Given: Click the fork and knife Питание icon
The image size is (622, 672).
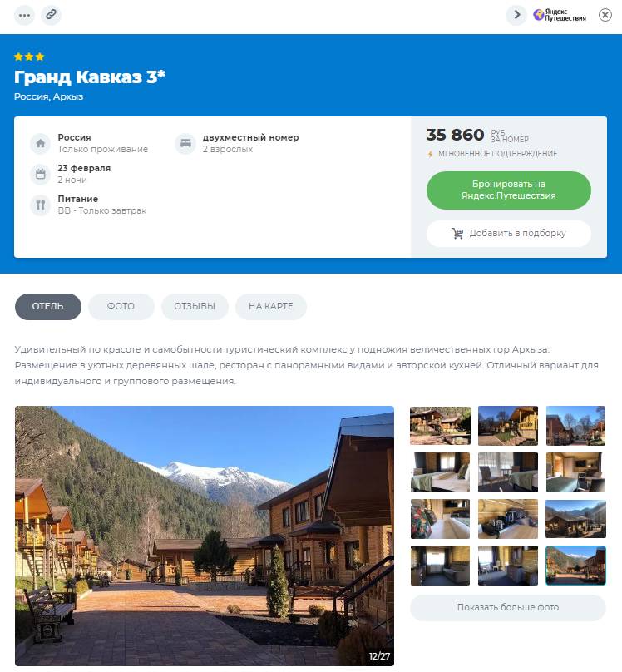Looking at the screenshot, I should (40, 205).
